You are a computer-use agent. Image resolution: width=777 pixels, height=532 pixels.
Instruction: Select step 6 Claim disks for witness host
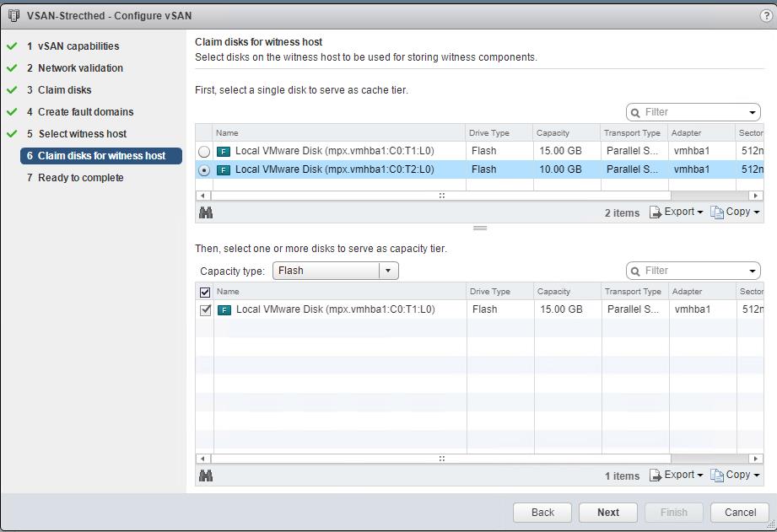point(101,155)
